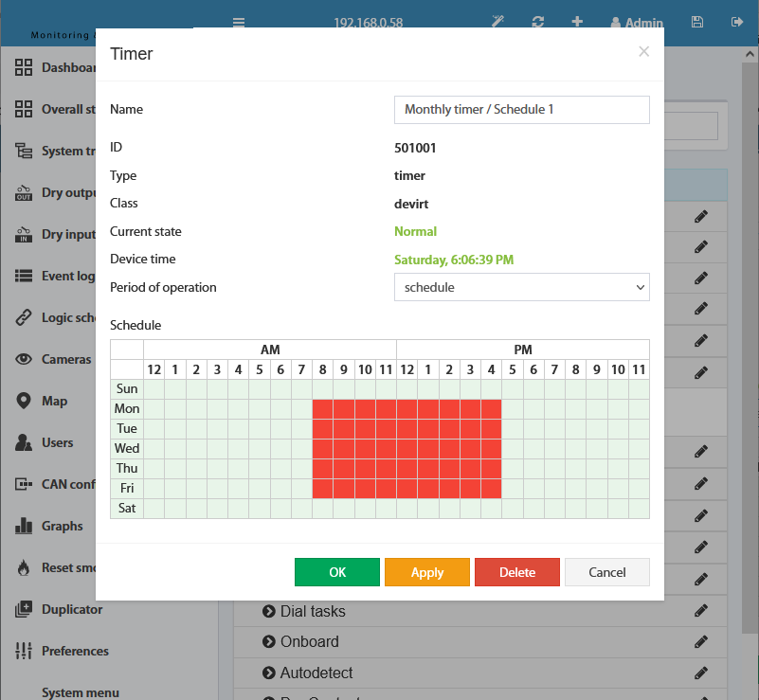This screenshot has height=700, width=759.
Task: Open the Admin user menu
Action: point(637,22)
